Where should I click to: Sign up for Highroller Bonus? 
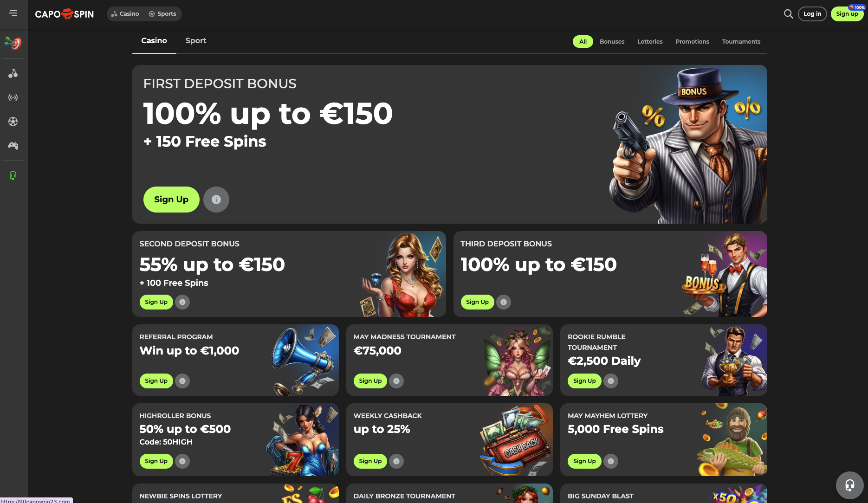[x=156, y=461]
